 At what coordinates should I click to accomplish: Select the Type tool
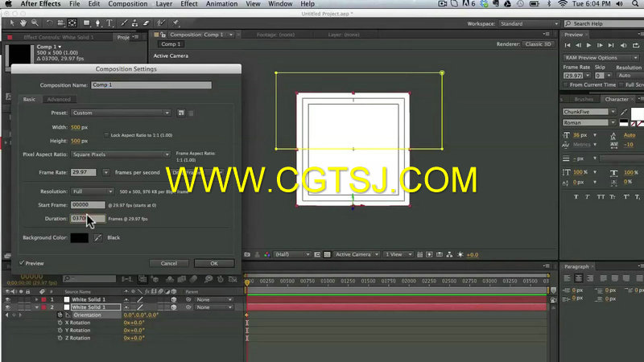109,23
